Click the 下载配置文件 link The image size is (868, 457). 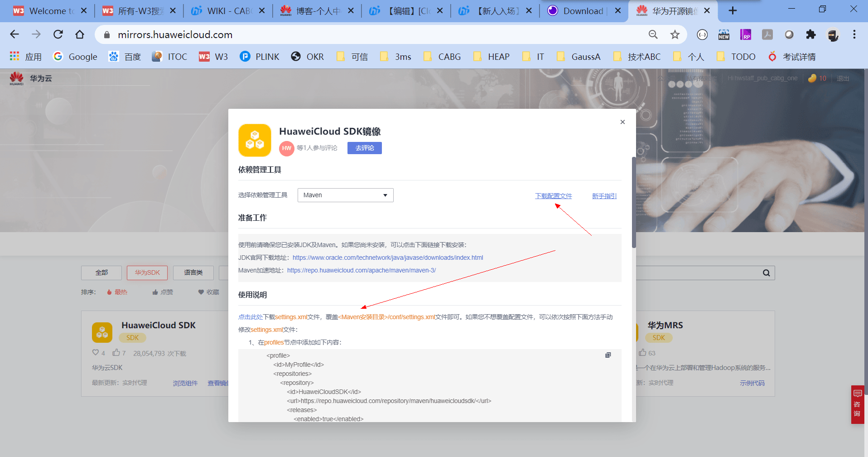click(x=554, y=196)
